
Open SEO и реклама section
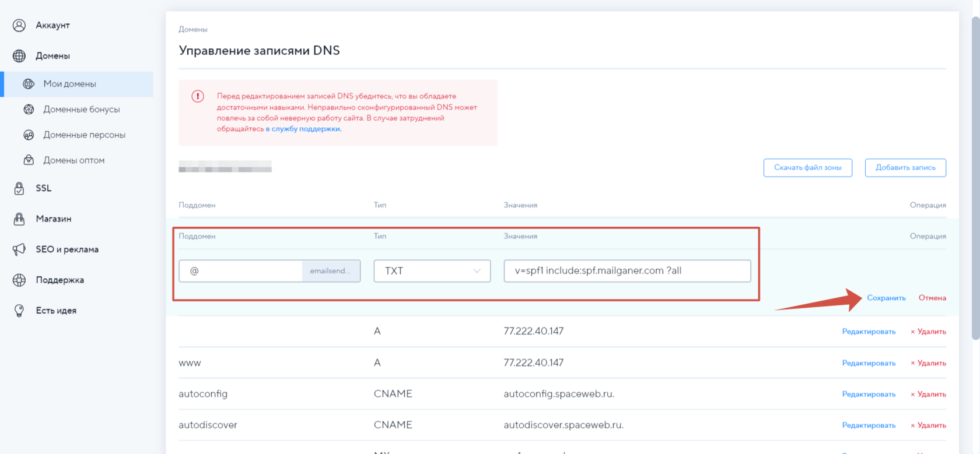click(67, 249)
